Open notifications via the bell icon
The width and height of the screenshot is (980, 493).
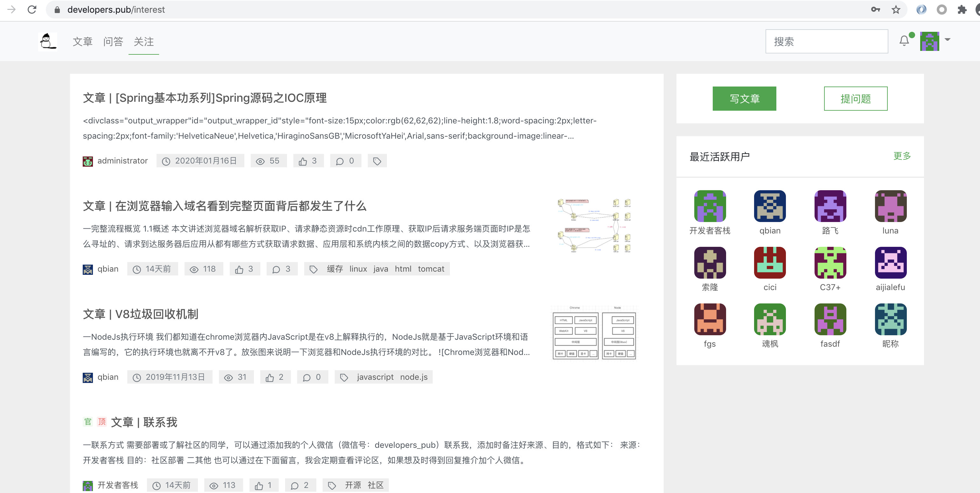pyautogui.click(x=904, y=41)
